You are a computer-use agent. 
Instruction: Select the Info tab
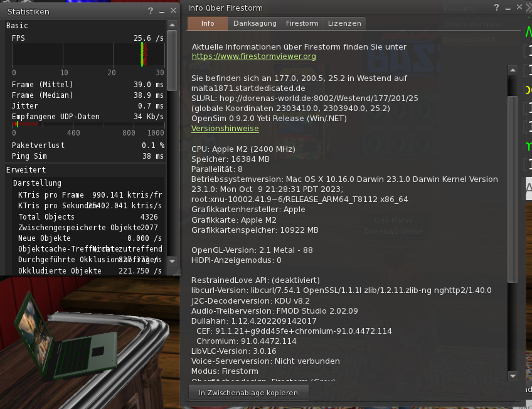(x=207, y=23)
